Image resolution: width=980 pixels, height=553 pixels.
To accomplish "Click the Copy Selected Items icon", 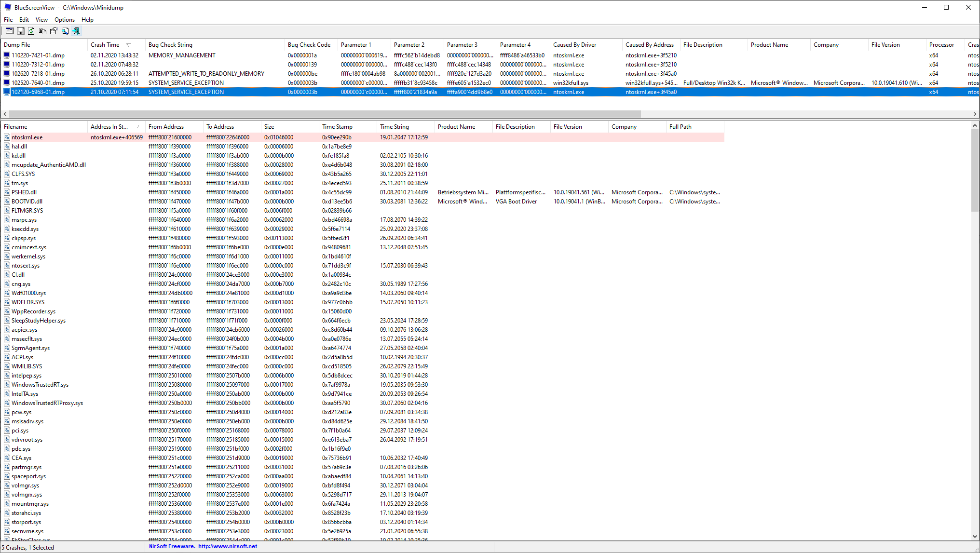I will (42, 31).
